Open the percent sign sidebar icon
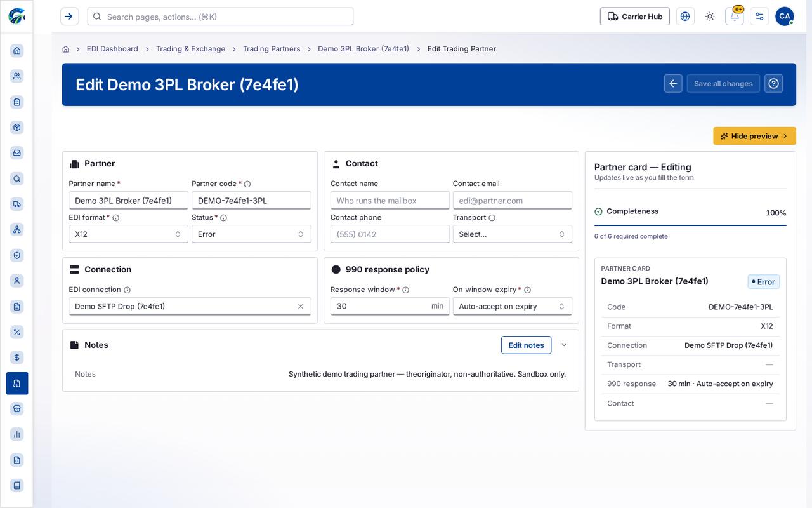The height and width of the screenshot is (508, 812). (17, 332)
